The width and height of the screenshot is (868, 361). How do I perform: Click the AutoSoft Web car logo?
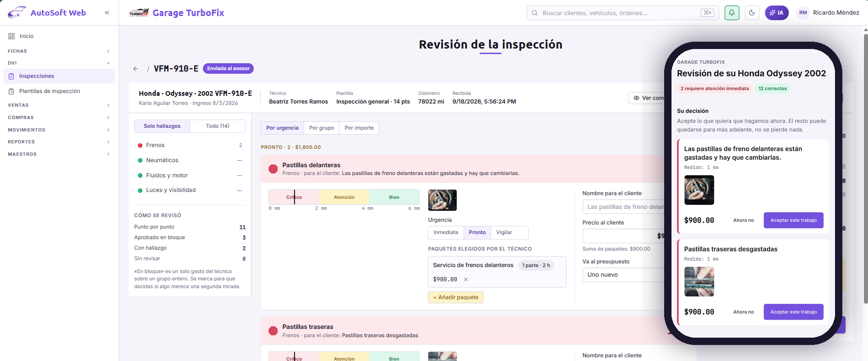click(17, 12)
